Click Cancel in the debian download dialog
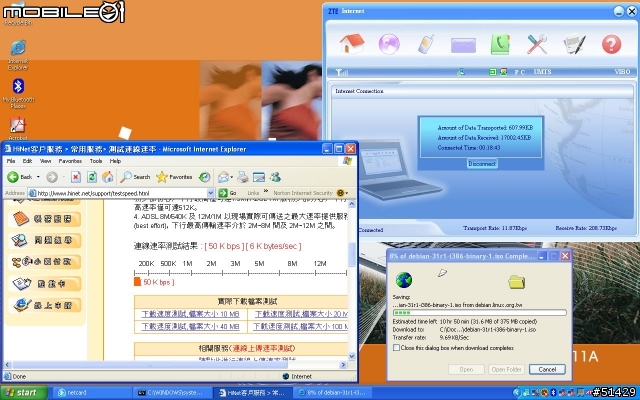 click(x=547, y=369)
